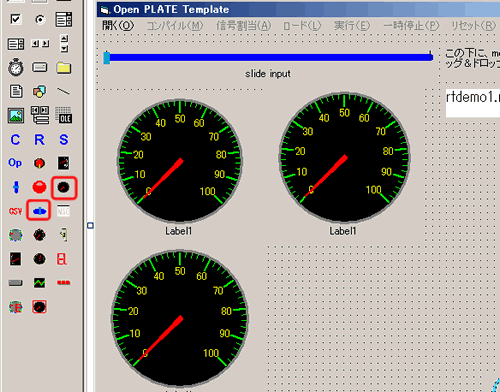Select the red dashed LED bar tool

63,283
